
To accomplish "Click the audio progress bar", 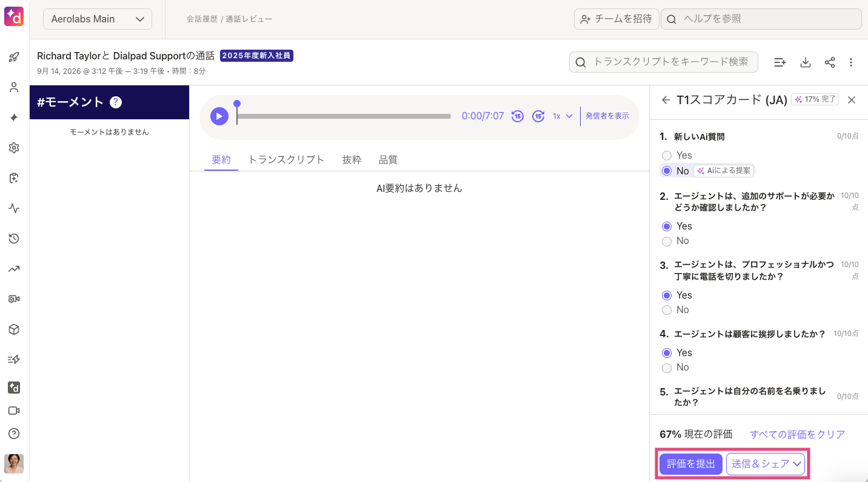I will (344, 116).
